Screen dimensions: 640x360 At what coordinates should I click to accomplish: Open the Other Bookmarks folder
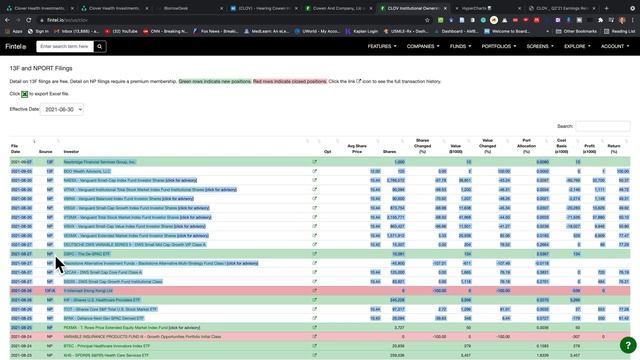click(576, 31)
